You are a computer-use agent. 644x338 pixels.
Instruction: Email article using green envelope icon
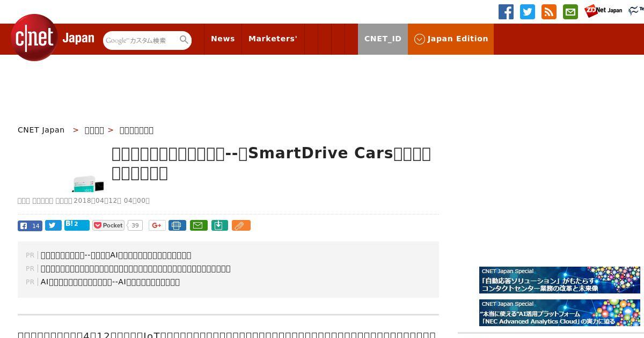[x=199, y=225]
